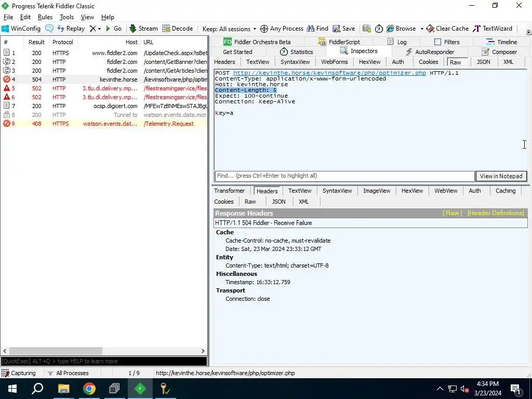Image resolution: width=532 pixels, height=399 pixels.
Task: Select request inspector WebForms tab
Action: (334, 62)
